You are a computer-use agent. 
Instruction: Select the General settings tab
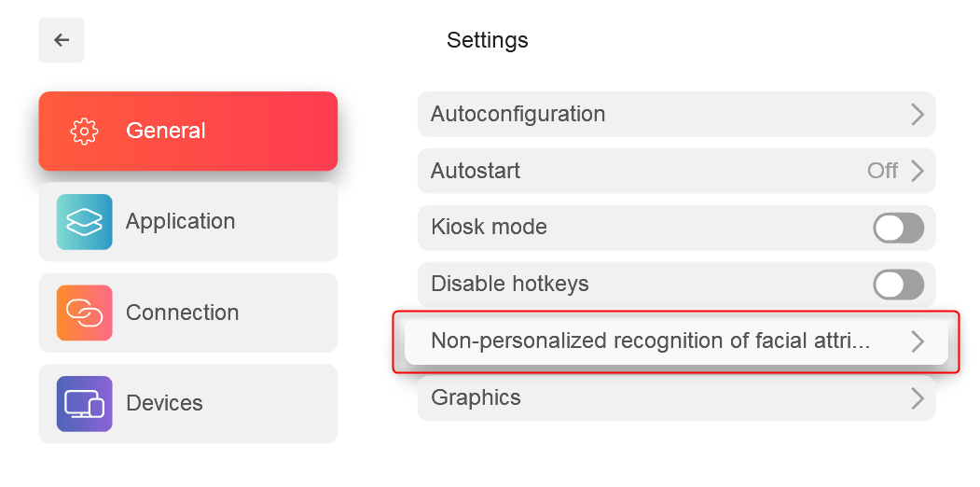(x=188, y=132)
